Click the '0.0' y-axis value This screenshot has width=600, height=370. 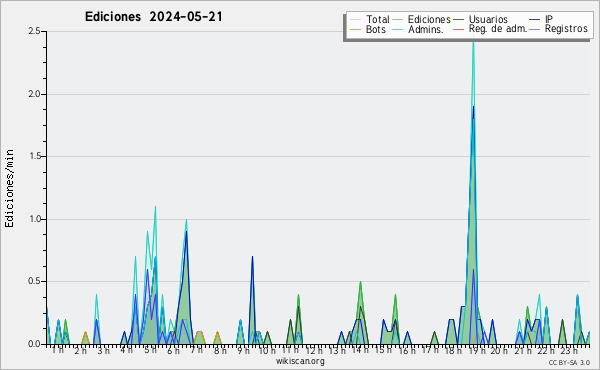point(34,344)
